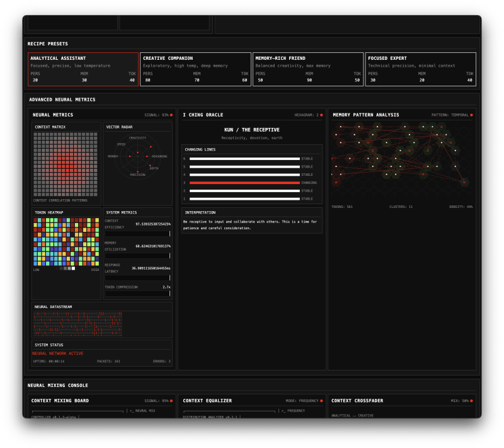
Task: Click the Memory Utilization progress bar
Action: coord(137,256)
